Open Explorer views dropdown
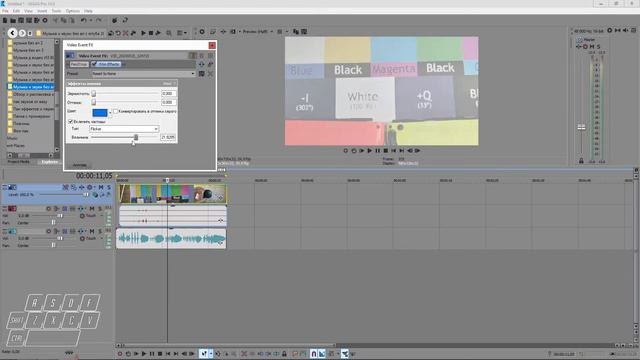The image size is (640, 360). pos(182,33)
